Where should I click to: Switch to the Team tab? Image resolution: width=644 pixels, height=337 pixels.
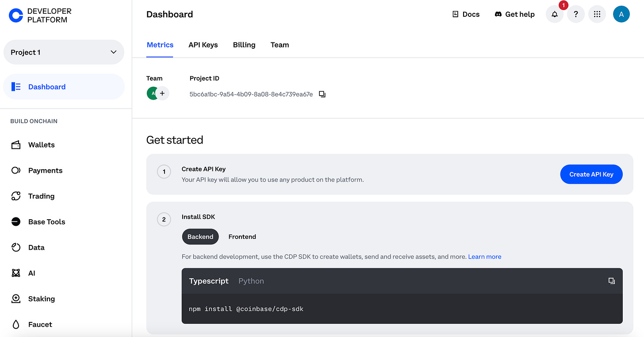(280, 45)
